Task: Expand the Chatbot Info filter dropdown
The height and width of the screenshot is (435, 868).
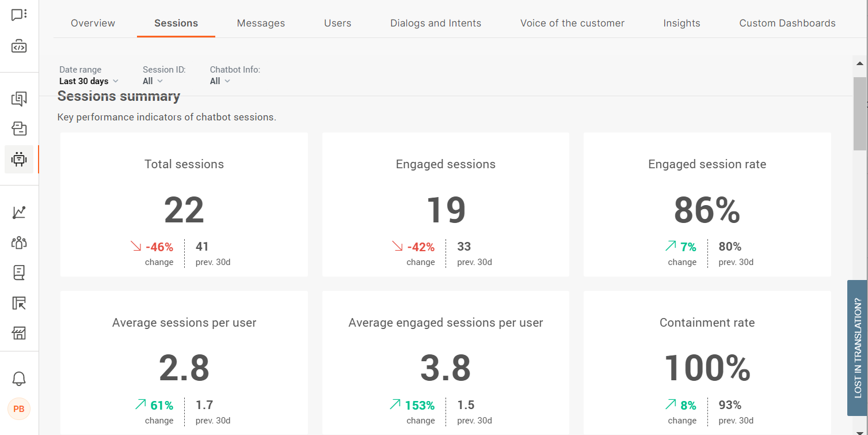Action: click(220, 81)
